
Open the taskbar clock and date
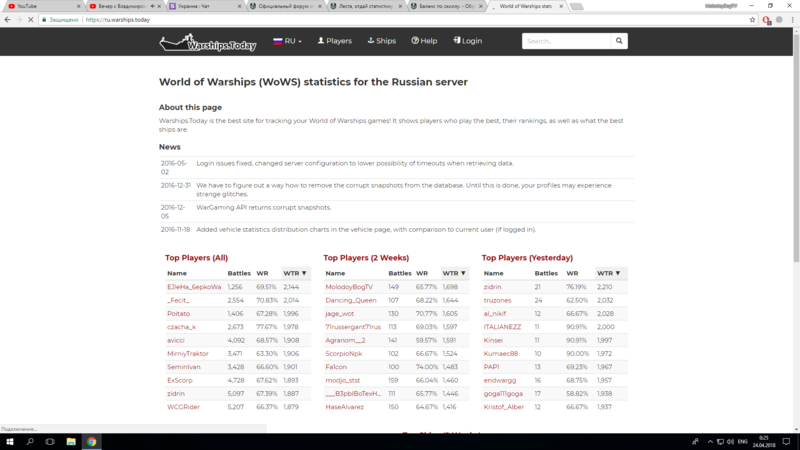764,442
